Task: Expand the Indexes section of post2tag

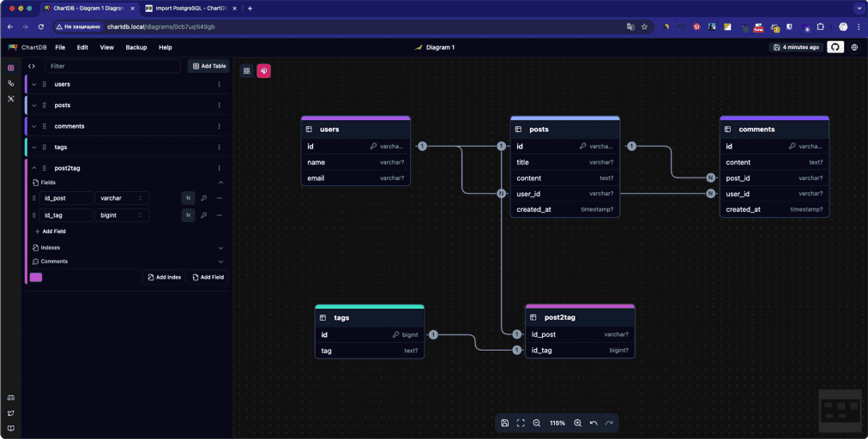Action: [x=220, y=248]
